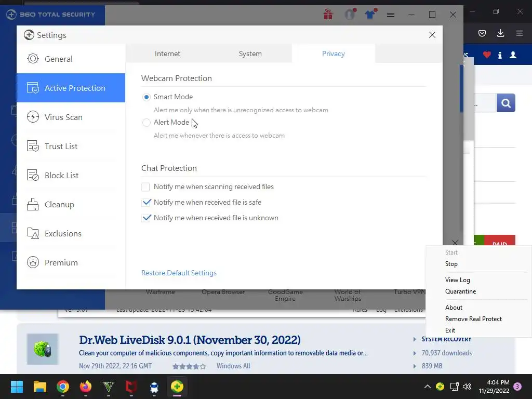Uncheck notify when received file is unknown
Screen dimensions: 532x399
click(145, 218)
